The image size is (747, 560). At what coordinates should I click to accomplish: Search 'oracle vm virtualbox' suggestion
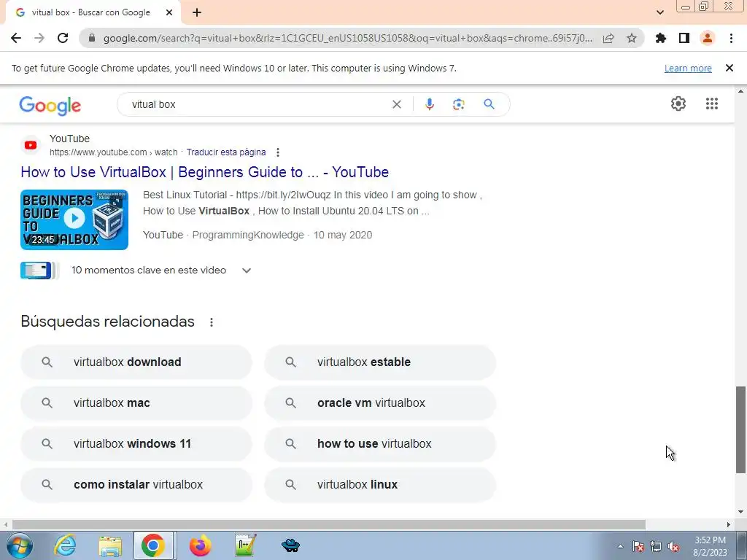tap(380, 402)
